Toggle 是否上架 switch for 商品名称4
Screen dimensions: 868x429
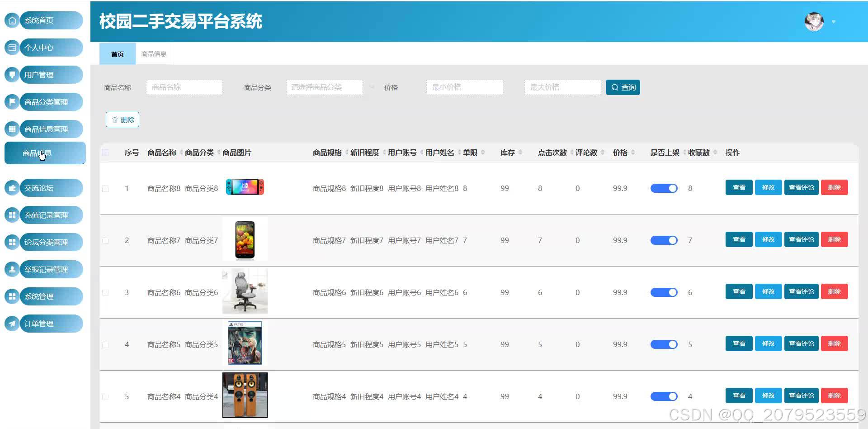pyautogui.click(x=664, y=396)
